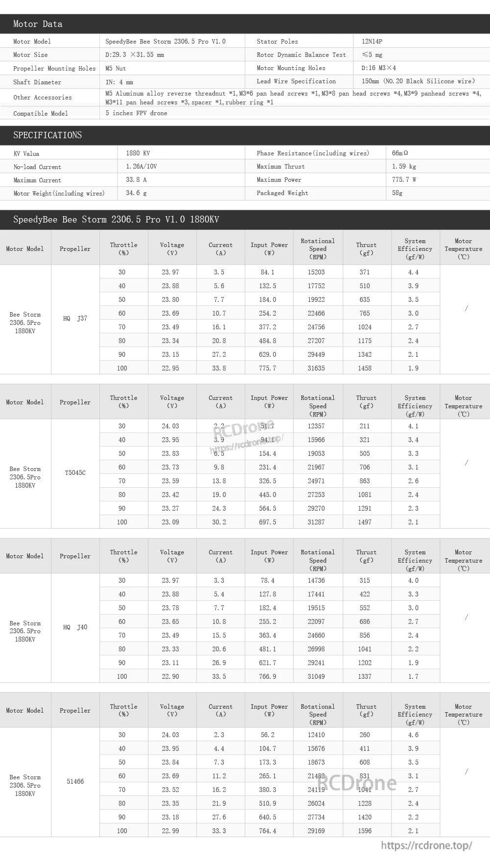Click the Lead Wire Specification 150mm value
The height and width of the screenshot is (868, 490).
(418, 81)
